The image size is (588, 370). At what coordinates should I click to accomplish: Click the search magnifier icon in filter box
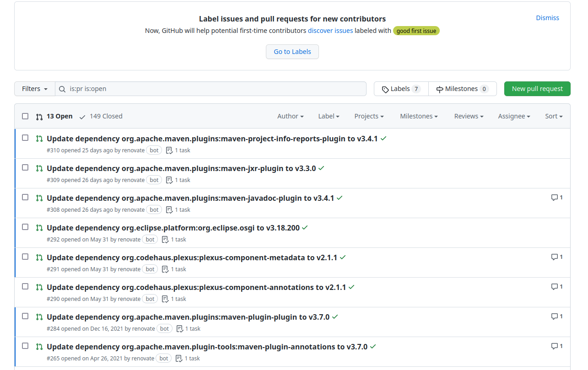coord(62,89)
